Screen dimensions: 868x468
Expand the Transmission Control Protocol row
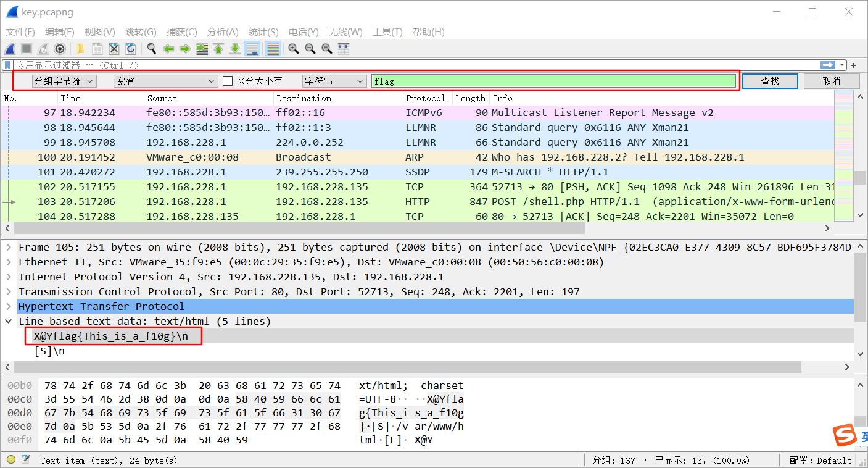pyautogui.click(x=9, y=291)
